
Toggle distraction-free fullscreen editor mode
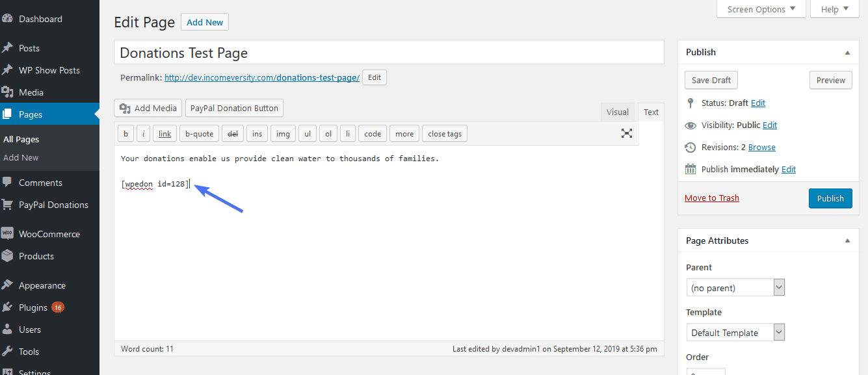click(627, 133)
